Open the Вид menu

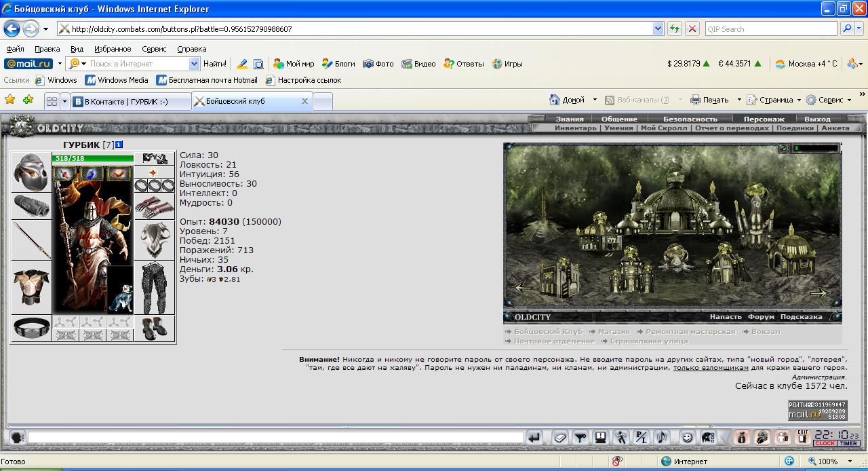coord(77,49)
